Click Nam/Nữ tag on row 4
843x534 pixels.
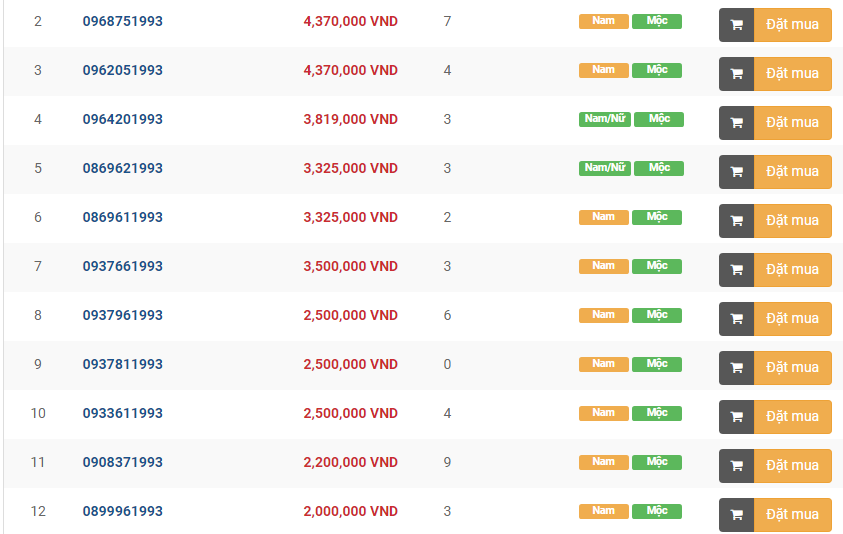[604, 119]
